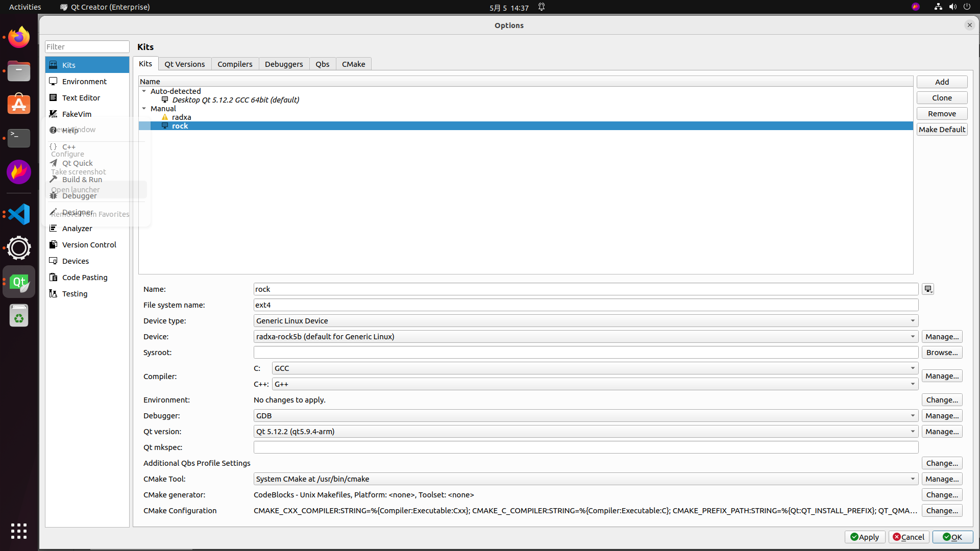The width and height of the screenshot is (980, 551).
Task: Collapse the Manual kits group
Action: [144, 109]
